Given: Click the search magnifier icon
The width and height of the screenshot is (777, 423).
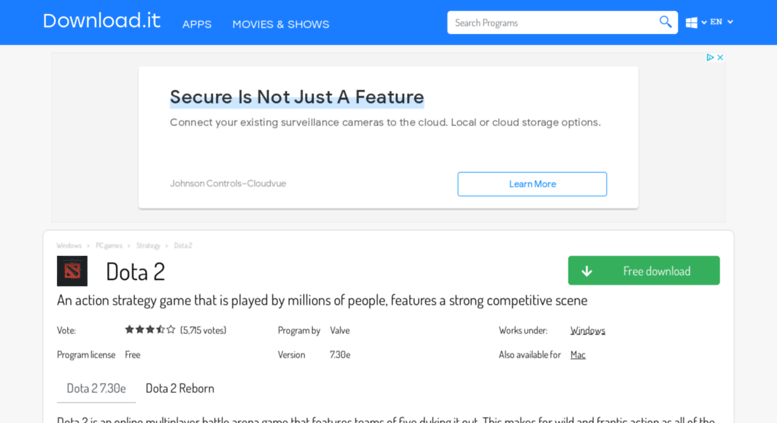Looking at the screenshot, I should tap(665, 22).
